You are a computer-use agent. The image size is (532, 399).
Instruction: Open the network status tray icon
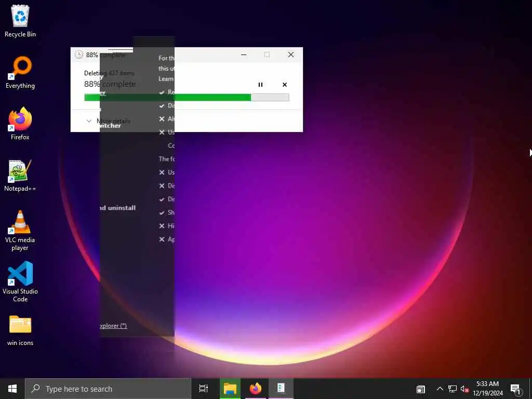(x=453, y=389)
